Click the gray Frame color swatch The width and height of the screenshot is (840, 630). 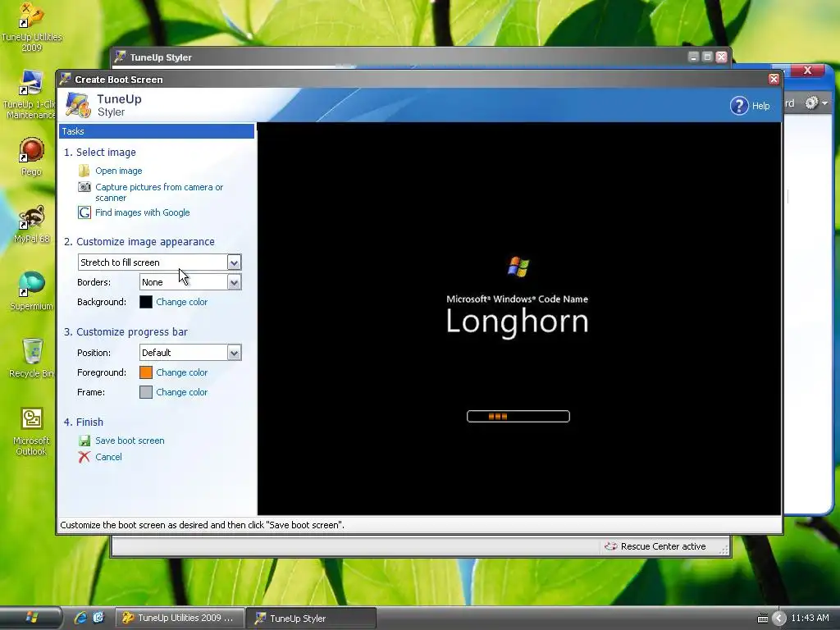coord(146,392)
